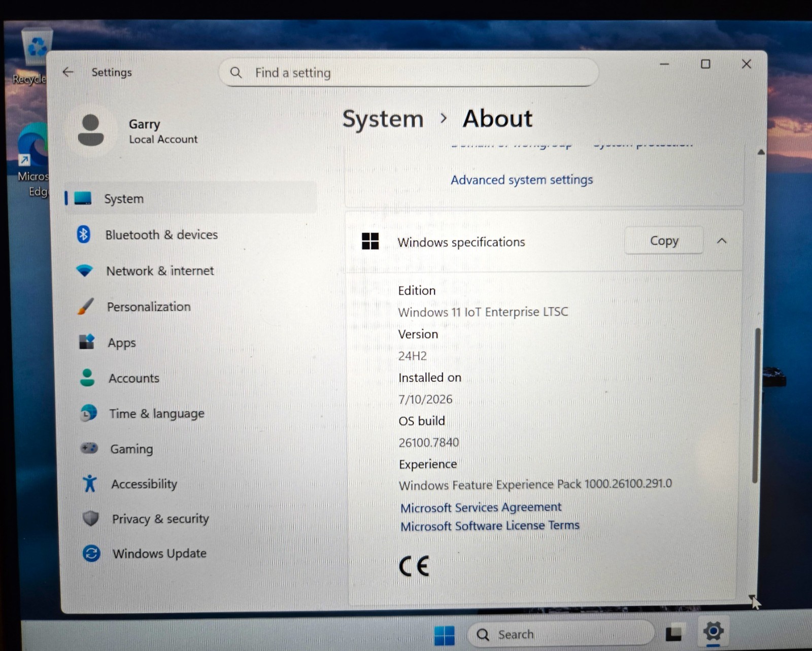The width and height of the screenshot is (812, 651).
Task: Click the installed date '7/10/2026'
Action: [x=425, y=399]
